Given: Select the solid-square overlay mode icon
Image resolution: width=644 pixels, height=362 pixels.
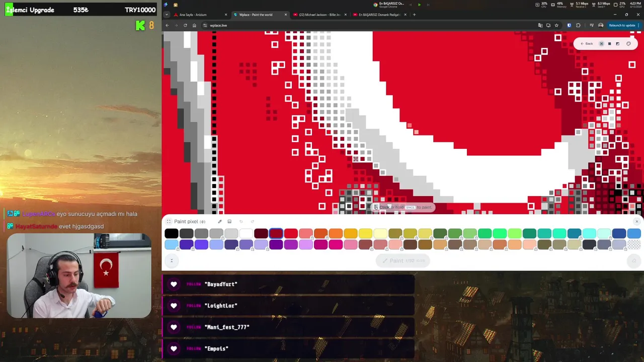Looking at the screenshot, I should 609,44.
